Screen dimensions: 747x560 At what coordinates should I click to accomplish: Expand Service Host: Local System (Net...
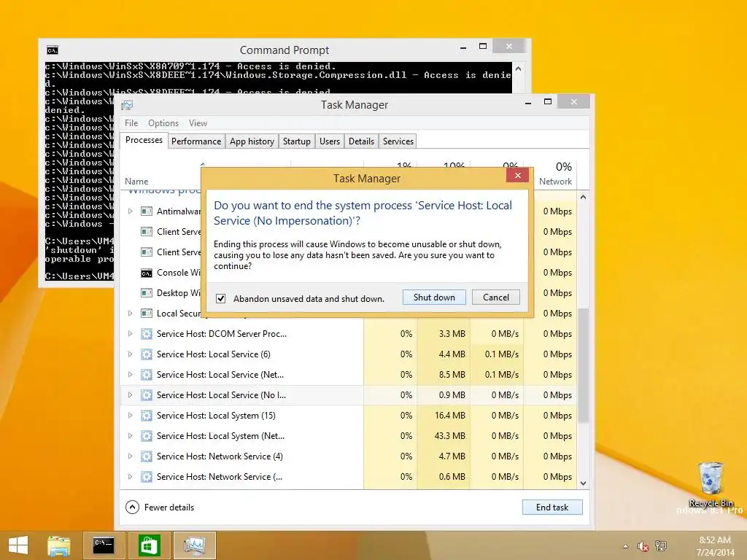tap(130, 436)
